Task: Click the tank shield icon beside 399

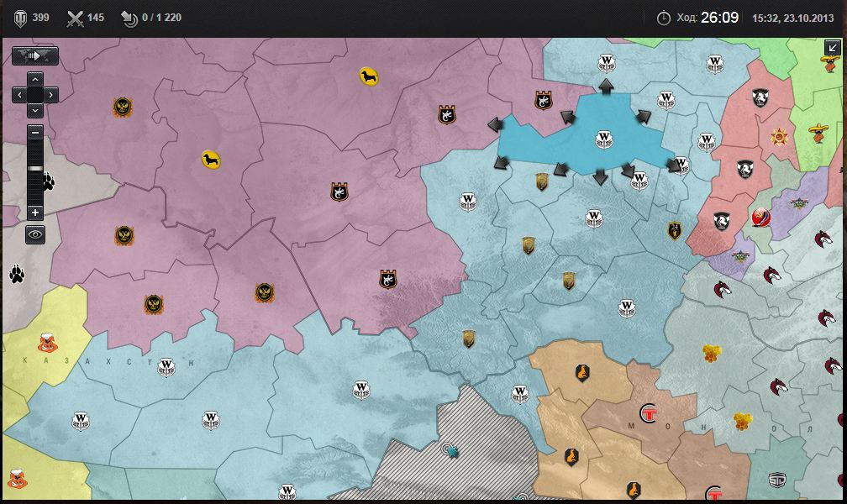Action: pos(20,18)
